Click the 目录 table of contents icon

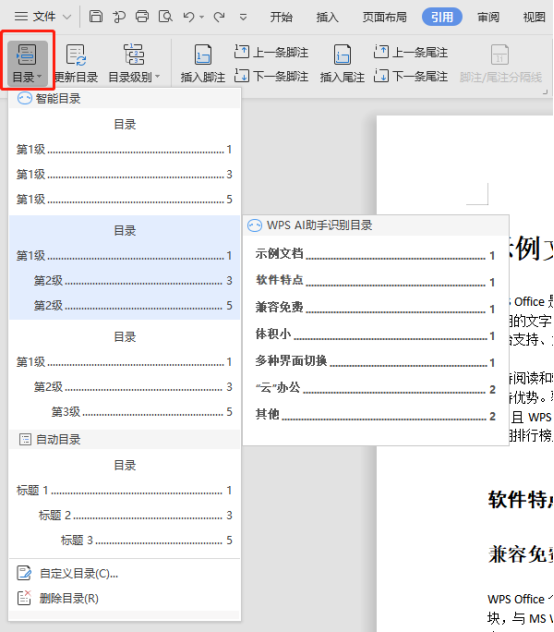click(x=27, y=54)
